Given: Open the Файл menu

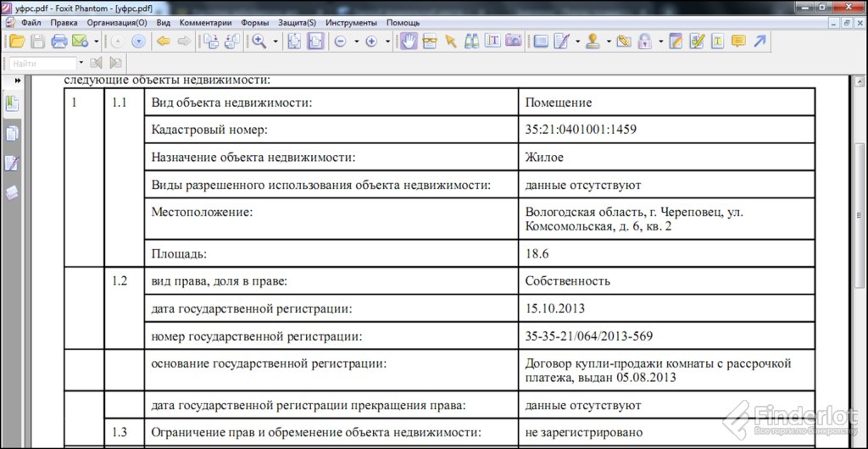Looking at the screenshot, I should tap(31, 22).
